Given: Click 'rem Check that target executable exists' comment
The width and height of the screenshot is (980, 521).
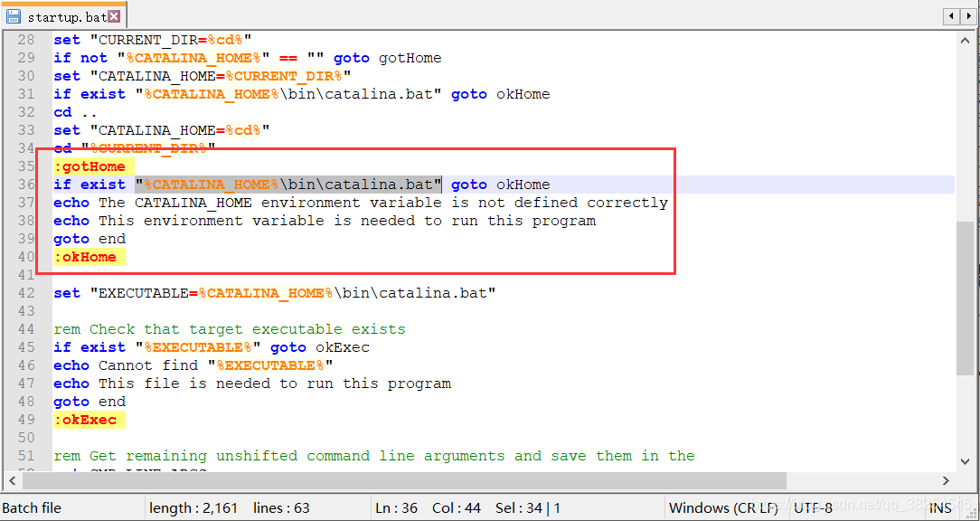Looking at the screenshot, I should [x=230, y=329].
